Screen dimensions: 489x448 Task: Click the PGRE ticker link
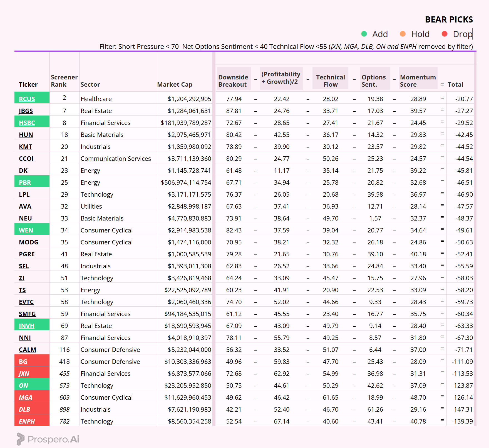[27, 254]
